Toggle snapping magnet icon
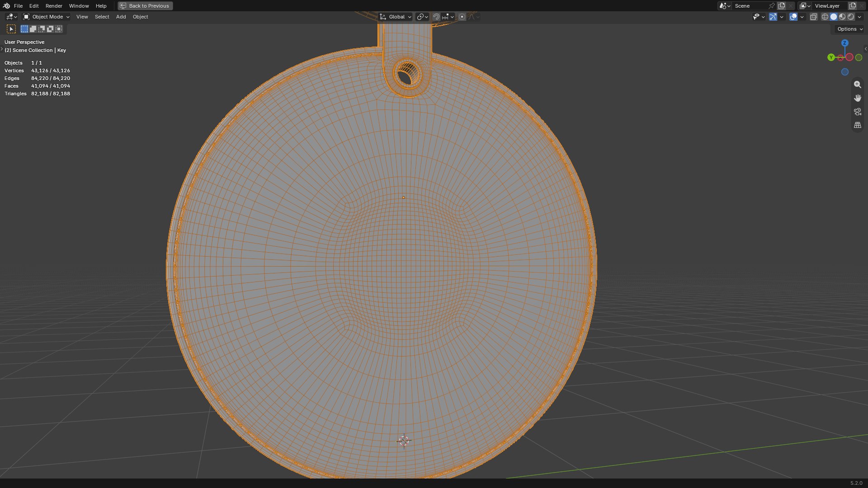This screenshot has height=488, width=868. tap(436, 17)
